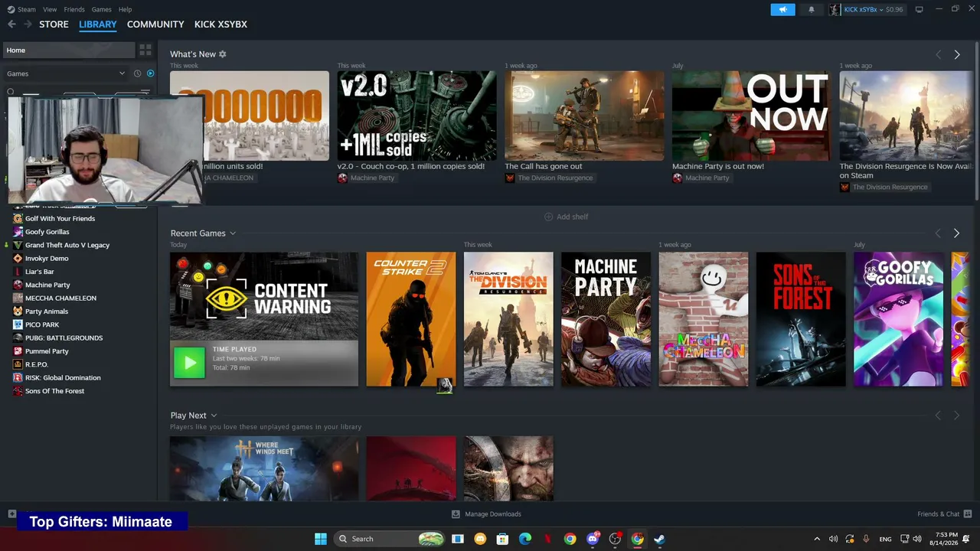Open the Microsoft Store taskbar icon

[502, 539]
